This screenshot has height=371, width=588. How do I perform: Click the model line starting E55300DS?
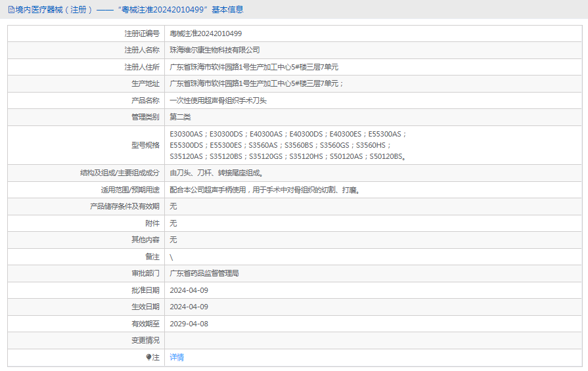pyautogui.click(x=280, y=145)
